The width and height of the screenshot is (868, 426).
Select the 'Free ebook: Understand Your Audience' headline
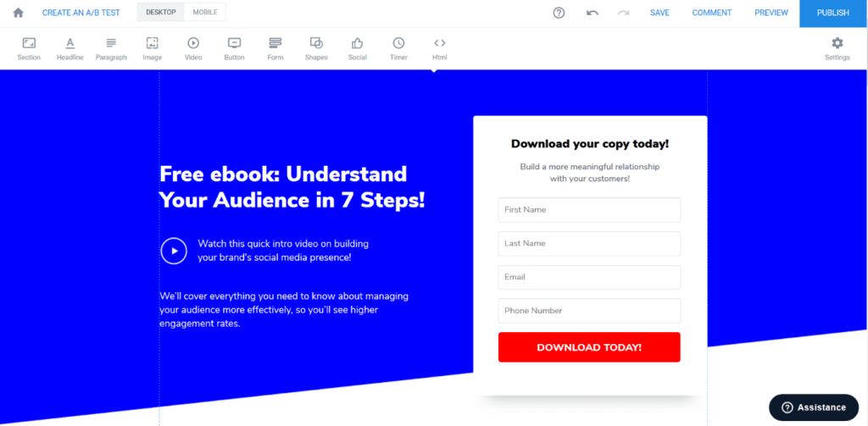click(x=292, y=187)
